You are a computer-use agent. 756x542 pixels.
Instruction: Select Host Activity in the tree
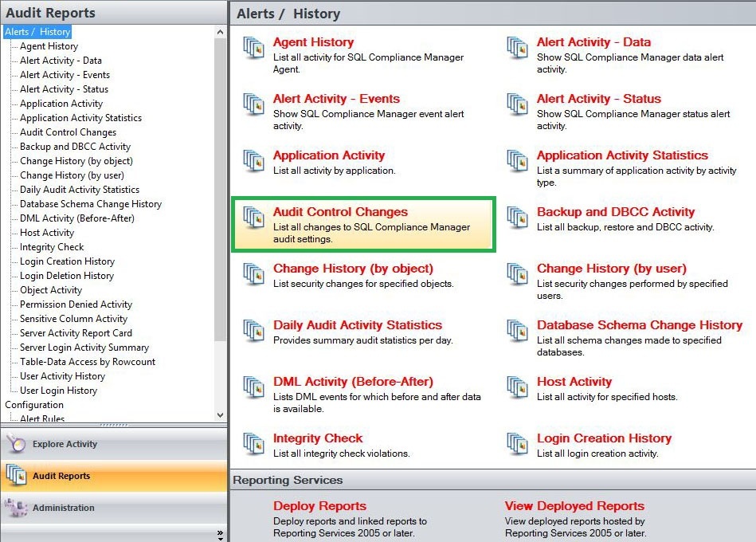click(x=47, y=233)
